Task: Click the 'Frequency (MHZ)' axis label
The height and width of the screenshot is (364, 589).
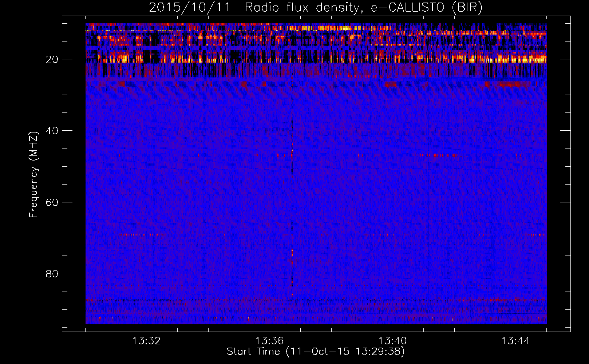Action: [x=33, y=175]
